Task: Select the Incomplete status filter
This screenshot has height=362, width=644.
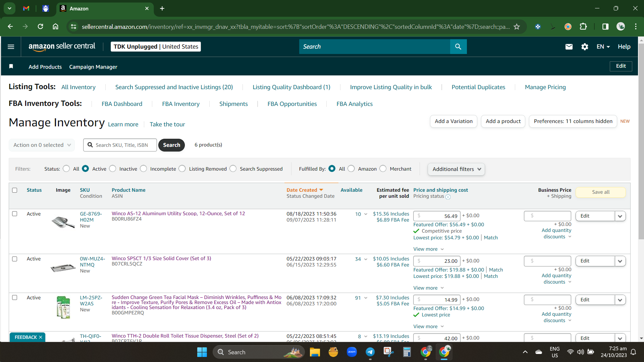Action: pyautogui.click(x=144, y=169)
